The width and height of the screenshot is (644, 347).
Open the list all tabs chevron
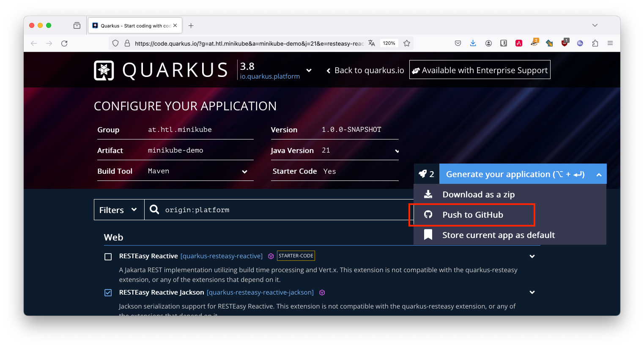(x=595, y=25)
